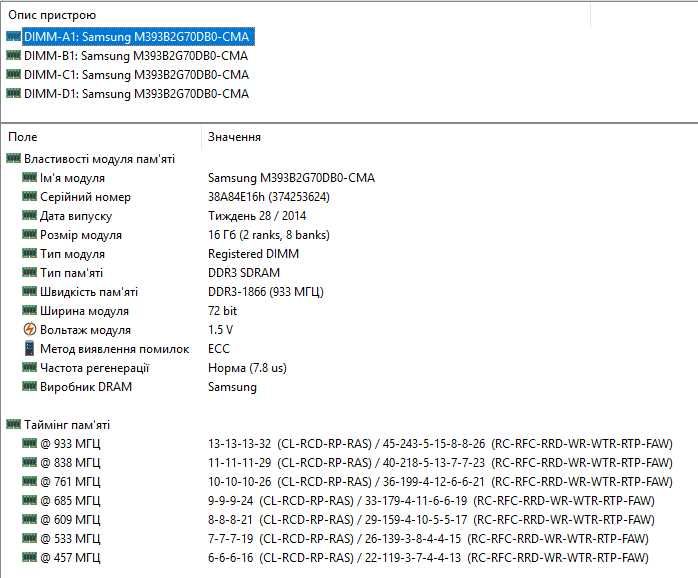Image resolution: width=698 pixels, height=578 pixels.
Task: Select the value 'DDR3-1866 (933 МГЦ)'
Action: pos(266,292)
